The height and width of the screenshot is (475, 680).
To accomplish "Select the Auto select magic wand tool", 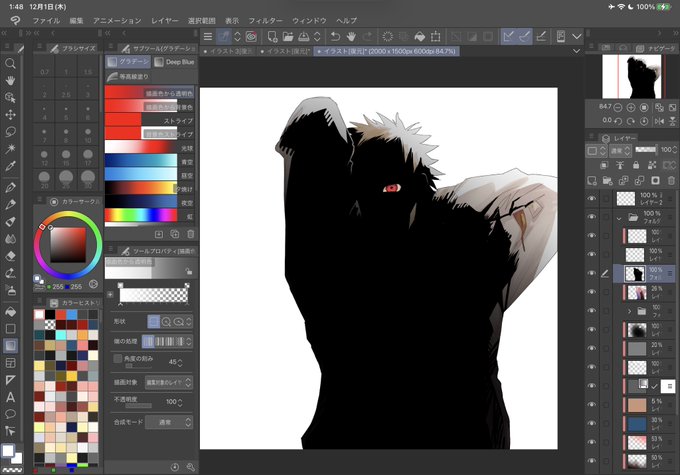I will click(x=10, y=149).
